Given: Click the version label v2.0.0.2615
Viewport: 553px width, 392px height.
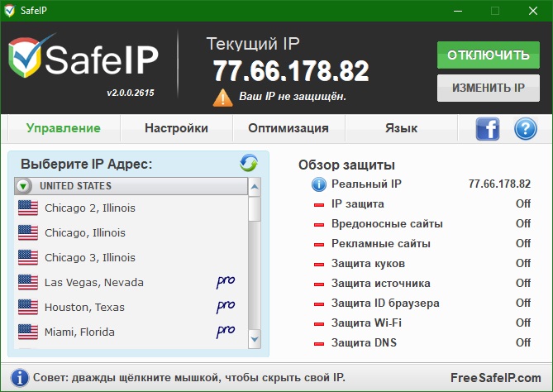Looking at the screenshot, I should (131, 93).
